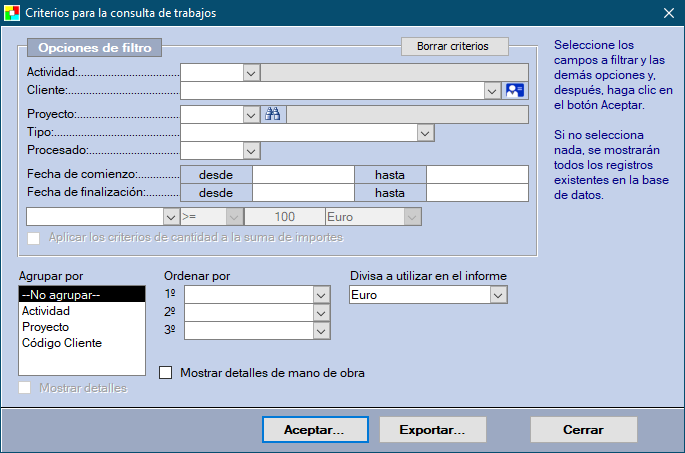Click the Fecha de finalización hasta field

[x=477, y=193]
